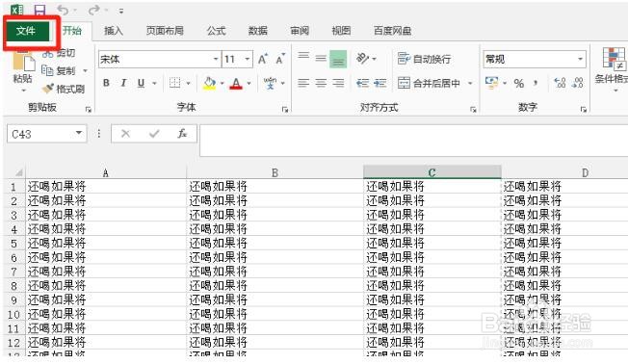Click the decrease indent icon
628x364 pixels.
coord(363,83)
